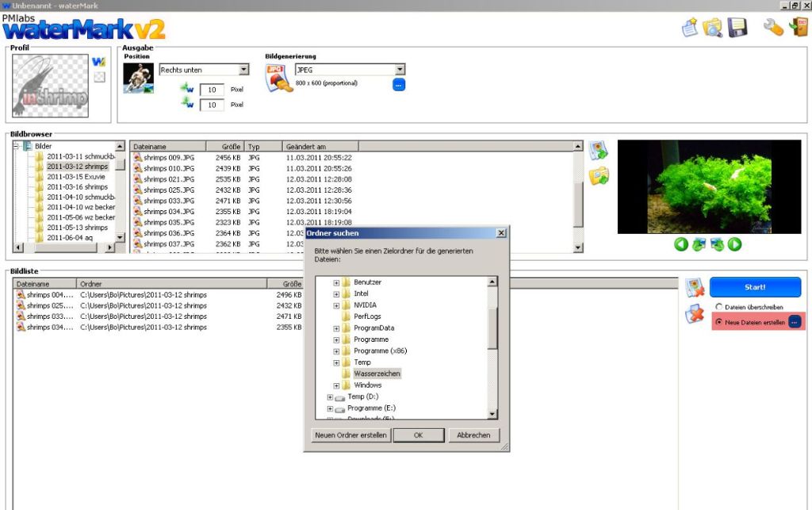The height and width of the screenshot is (510, 812).
Task: Select the 'Dateien überschreiben' radio button
Action: (719, 306)
